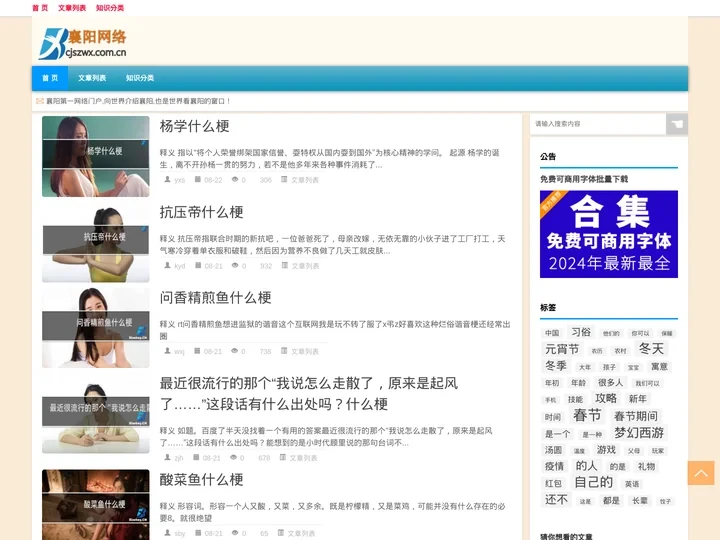Screen dimensions: 720x540
Task: Click the 合集 free fonts banner
Action: (609, 234)
